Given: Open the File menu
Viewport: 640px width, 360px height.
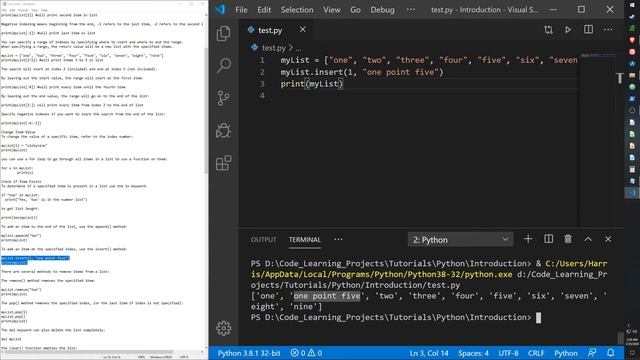Looking at the screenshot, I should pos(241,10).
